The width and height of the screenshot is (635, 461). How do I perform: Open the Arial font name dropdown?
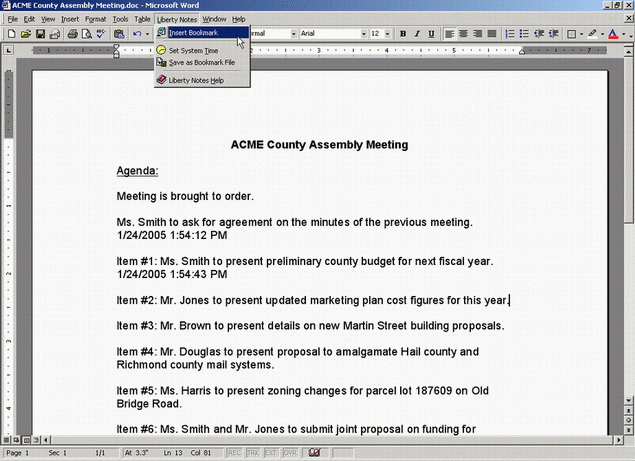[364, 34]
